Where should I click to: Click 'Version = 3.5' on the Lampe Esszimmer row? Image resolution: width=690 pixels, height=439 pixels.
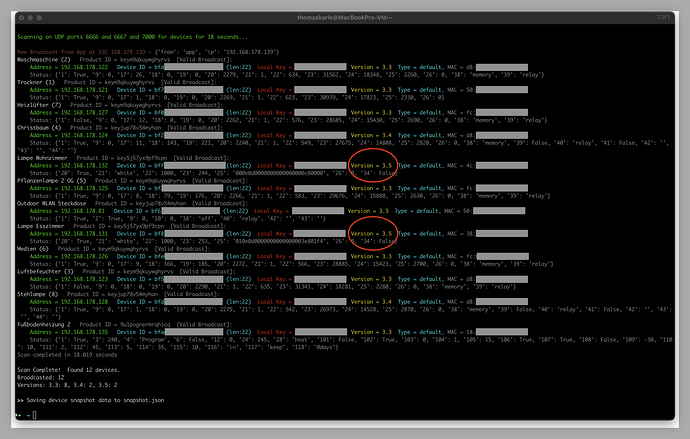[371, 234]
